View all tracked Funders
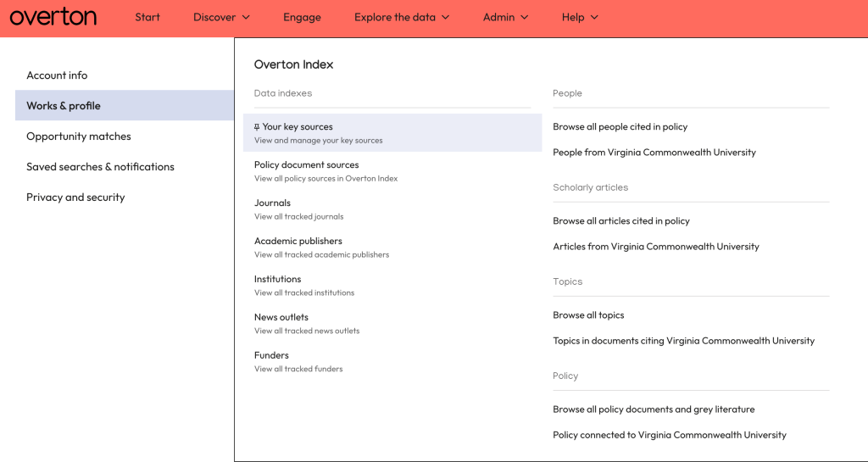This screenshot has height=462, width=868. tap(271, 356)
